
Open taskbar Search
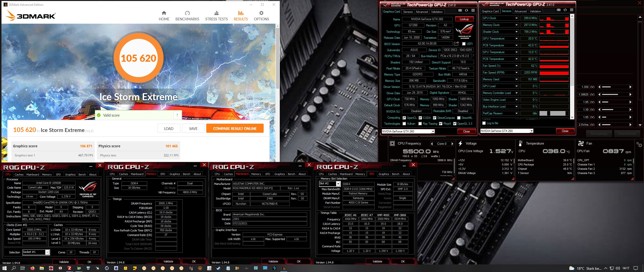click(14, 268)
